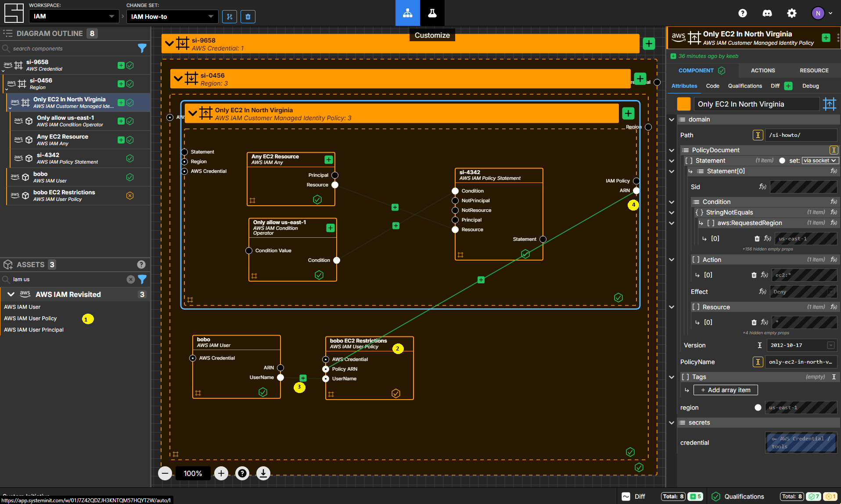Click the orange component color swatch
The height and width of the screenshot is (504, 841).
tap(684, 104)
